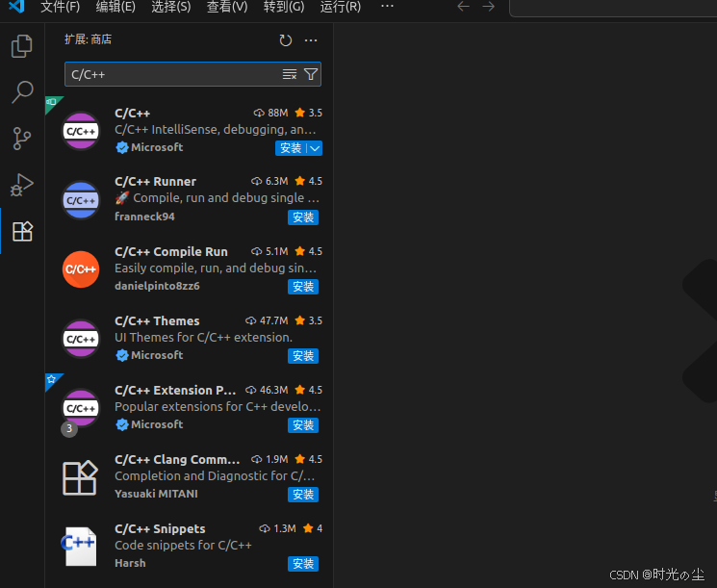Click the orange C/C++ Compile Run icon
717x588 pixels.
pyautogui.click(x=81, y=269)
